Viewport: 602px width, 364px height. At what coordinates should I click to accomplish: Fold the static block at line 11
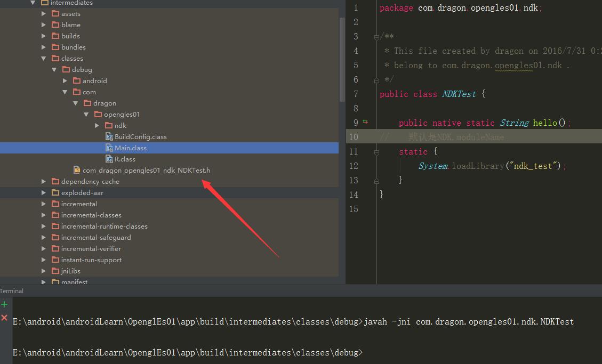pos(376,152)
